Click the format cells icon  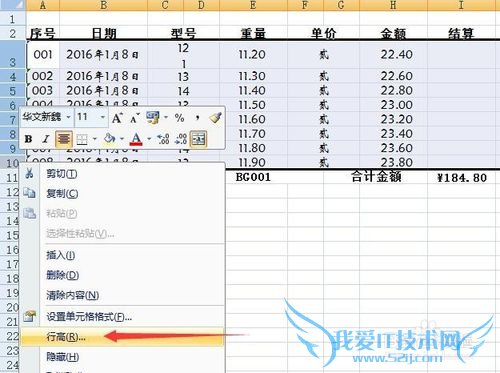click(x=30, y=316)
